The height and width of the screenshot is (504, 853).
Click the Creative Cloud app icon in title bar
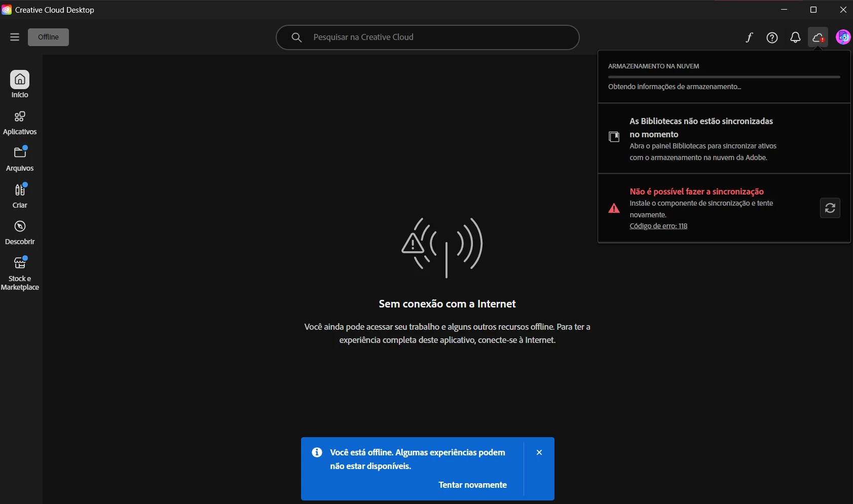click(x=7, y=10)
